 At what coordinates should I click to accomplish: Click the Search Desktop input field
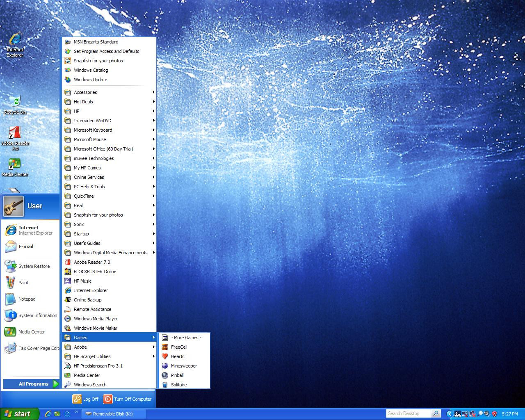point(408,413)
